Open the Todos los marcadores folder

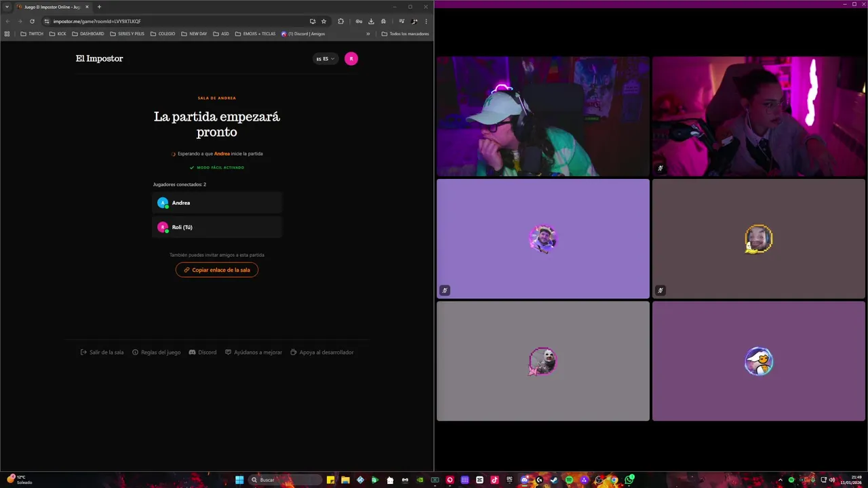[x=406, y=34]
